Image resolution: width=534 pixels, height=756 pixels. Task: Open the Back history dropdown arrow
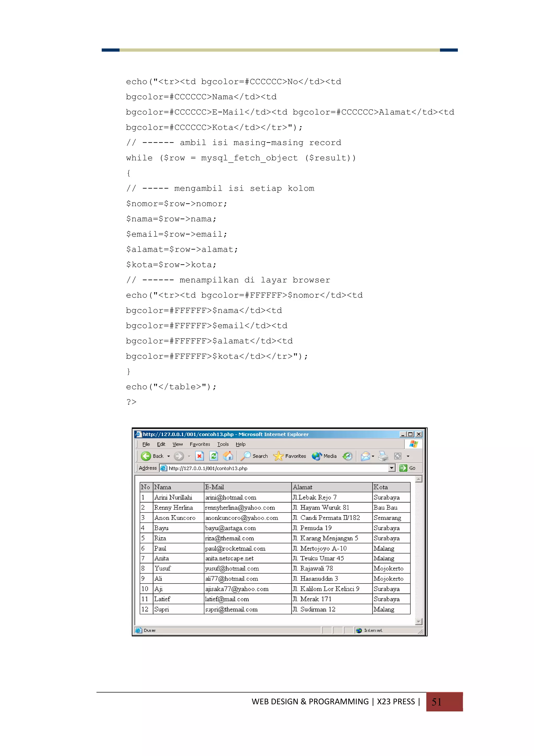168,456
